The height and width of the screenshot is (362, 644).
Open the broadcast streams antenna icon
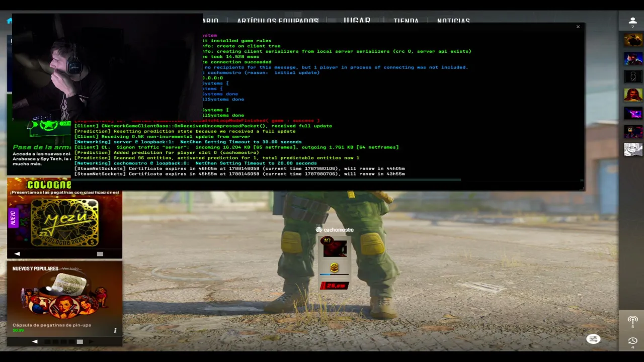[x=632, y=320]
